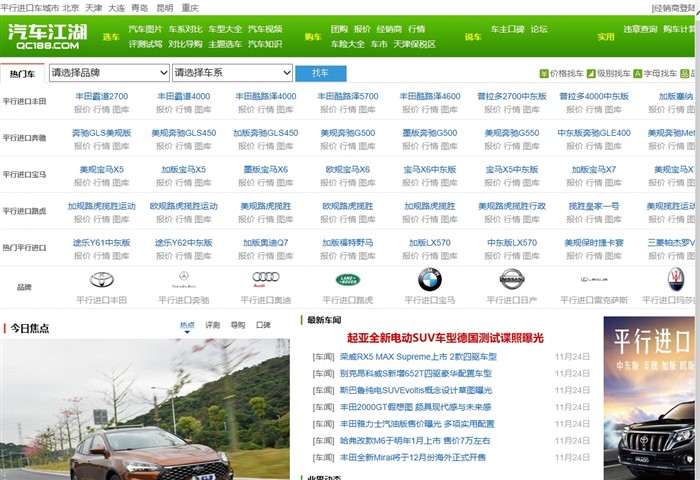Image resolution: width=700 pixels, height=480 pixels.
Task: Click the blue 找车 button
Action: coord(321,73)
